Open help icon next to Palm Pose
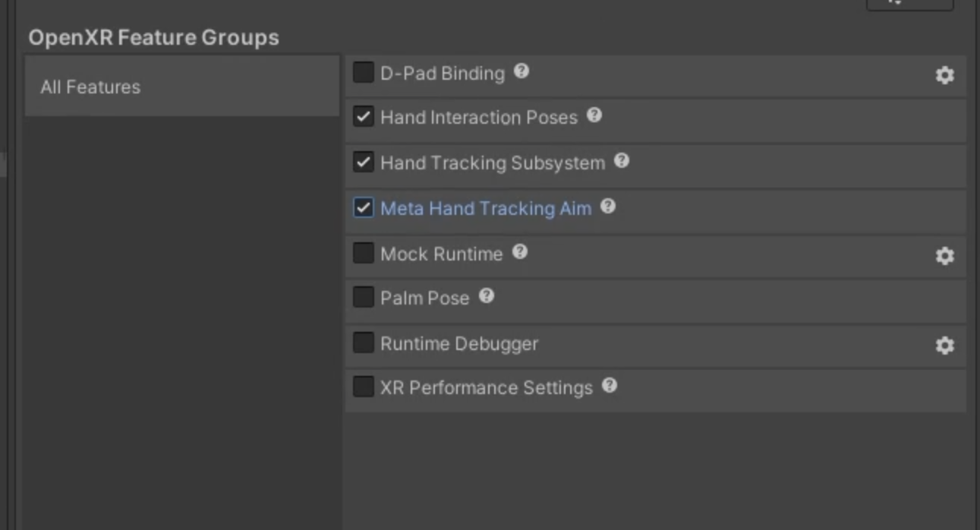 point(487,296)
